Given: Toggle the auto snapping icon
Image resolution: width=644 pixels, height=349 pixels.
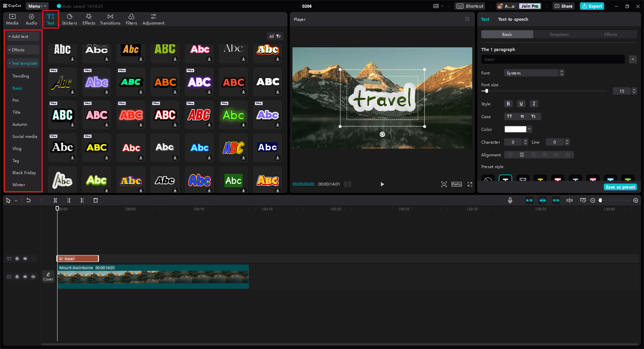Looking at the screenshot, I should tap(542, 200).
